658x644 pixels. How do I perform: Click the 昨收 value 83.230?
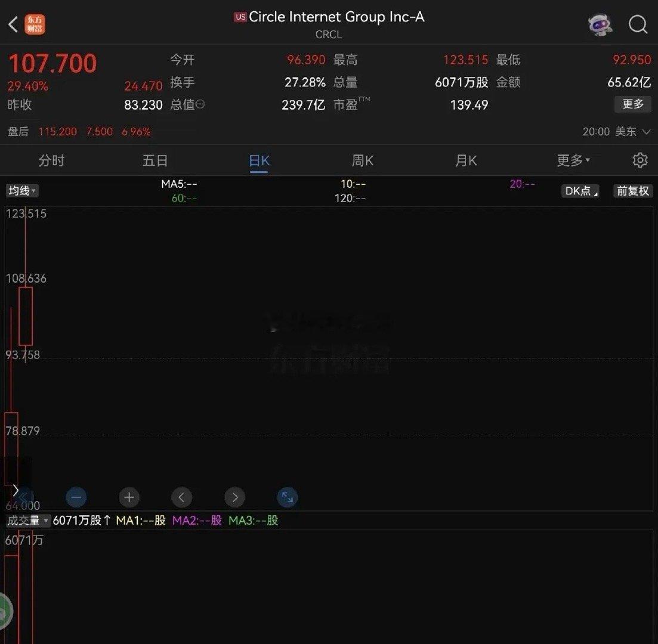tap(143, 104)
